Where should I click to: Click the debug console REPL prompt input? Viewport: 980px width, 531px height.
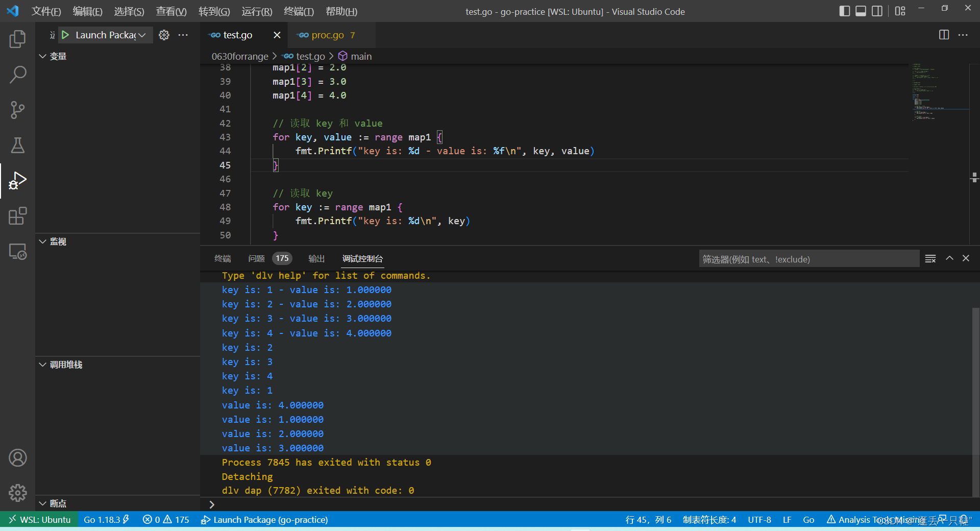pos(590,504)
